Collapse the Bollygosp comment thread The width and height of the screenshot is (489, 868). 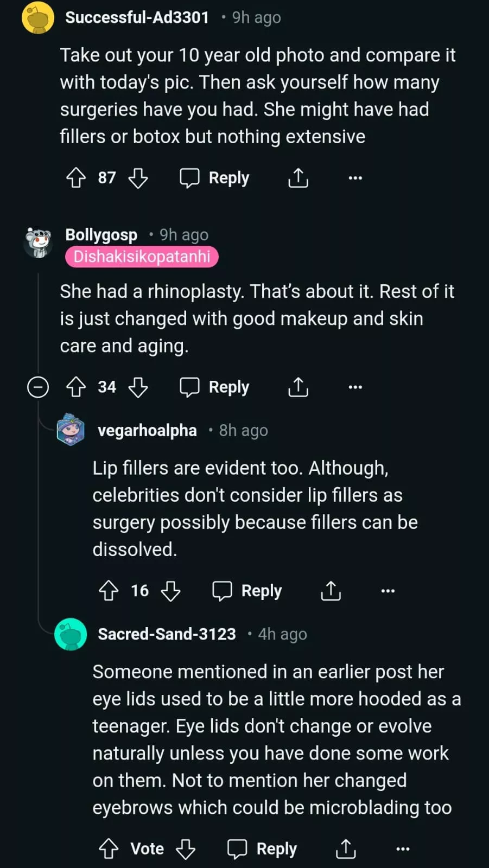pyautogui.click(x=38, y=387)
